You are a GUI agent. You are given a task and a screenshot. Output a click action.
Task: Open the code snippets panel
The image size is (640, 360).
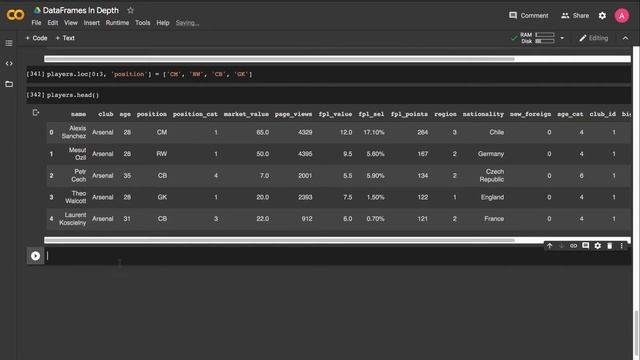tap(9, 64)
